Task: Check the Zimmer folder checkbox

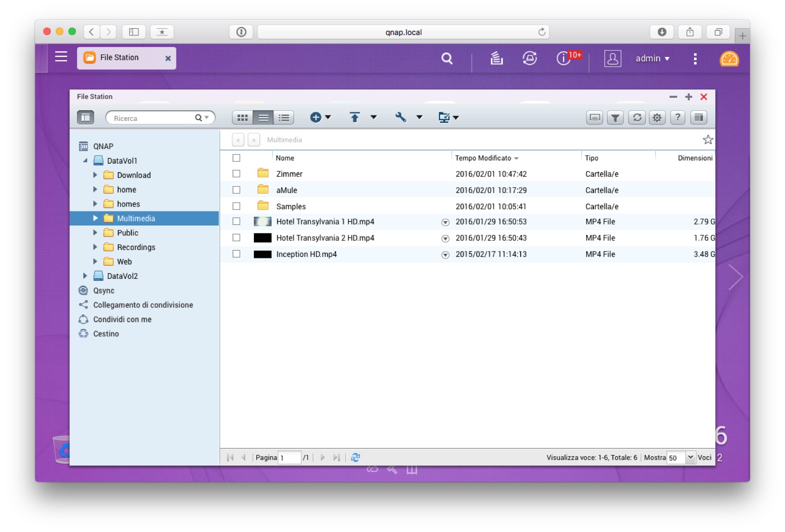Action: click(237, 174)
